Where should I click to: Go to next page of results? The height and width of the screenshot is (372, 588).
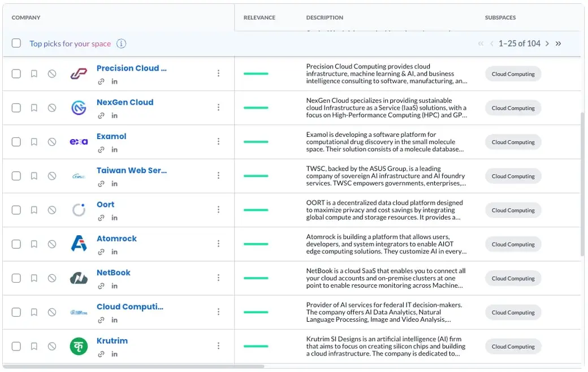547,44
